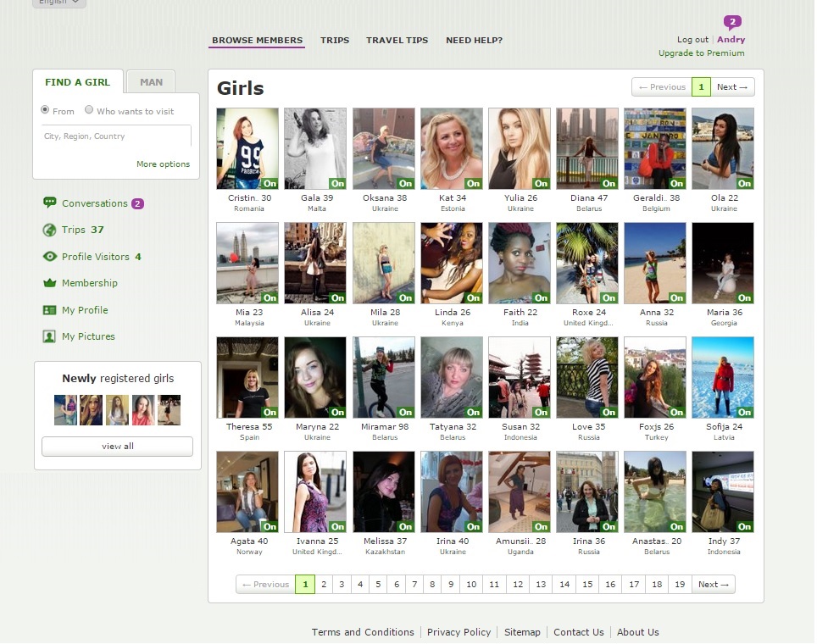Click the view all button

pos(117,447)
